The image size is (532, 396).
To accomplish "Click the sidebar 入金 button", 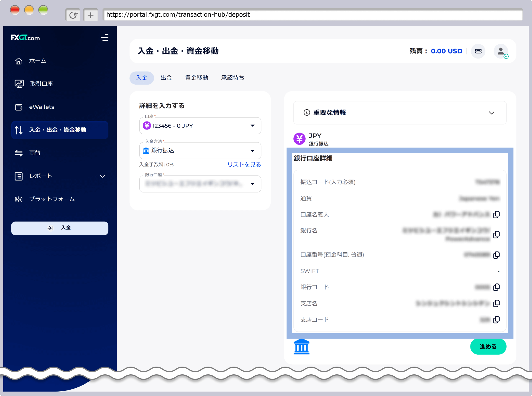I will pyautogui.click(x=60, y=228).
